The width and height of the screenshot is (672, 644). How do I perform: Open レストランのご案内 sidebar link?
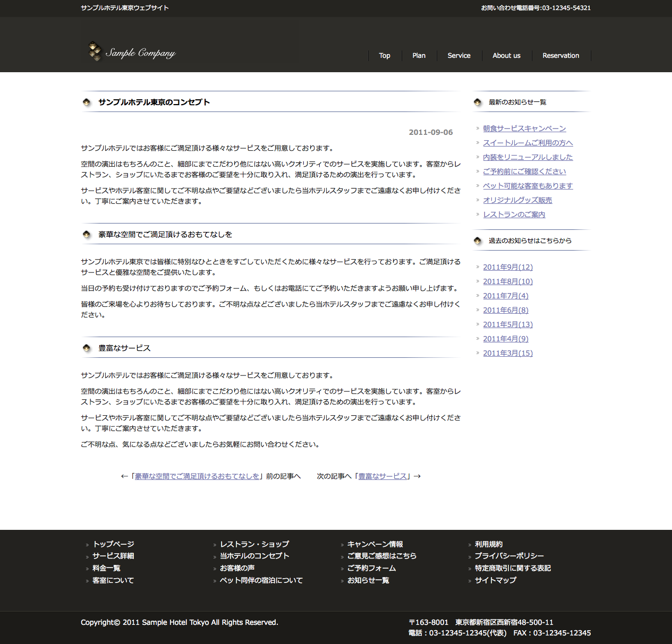[x=514, y=214]
